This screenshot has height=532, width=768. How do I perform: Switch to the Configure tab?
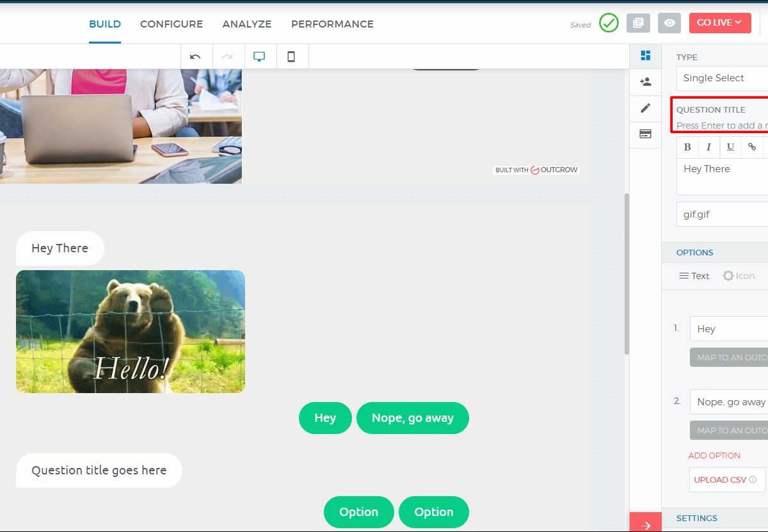pos(172,24)
